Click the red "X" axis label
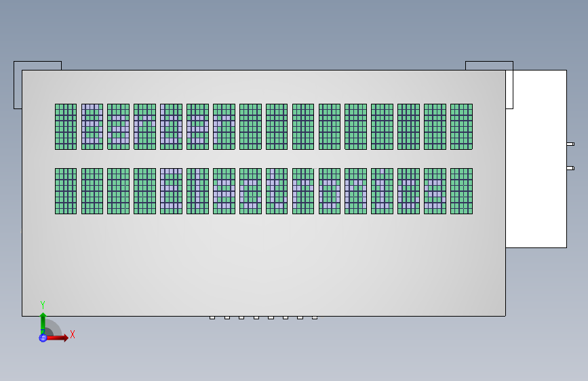 [x=73, y=334]
